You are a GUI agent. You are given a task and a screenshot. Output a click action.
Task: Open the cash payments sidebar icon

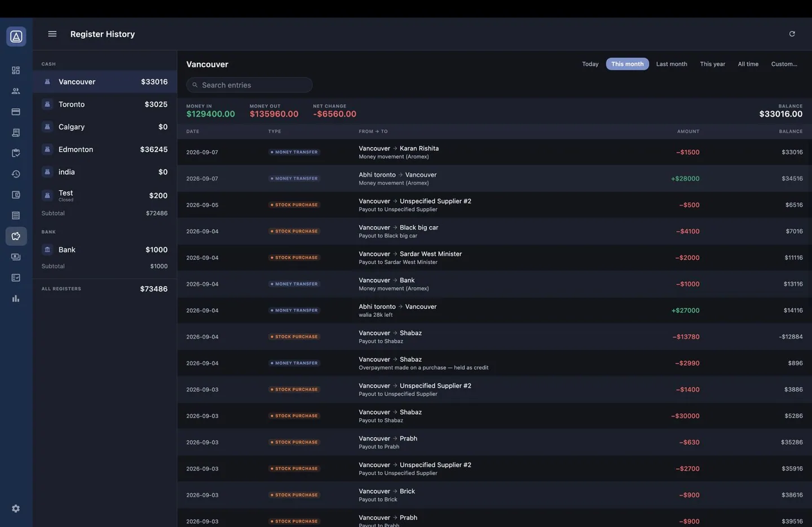click(16, 257)
